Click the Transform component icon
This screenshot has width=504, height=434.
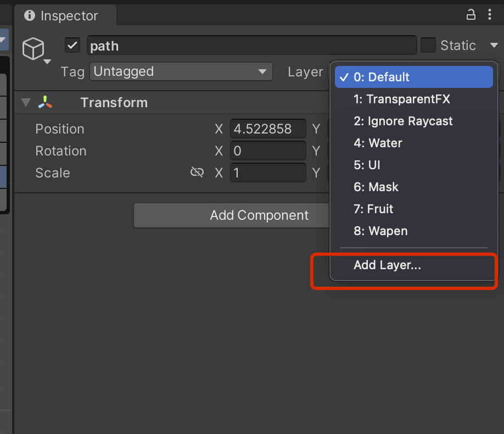click(46, 103)
